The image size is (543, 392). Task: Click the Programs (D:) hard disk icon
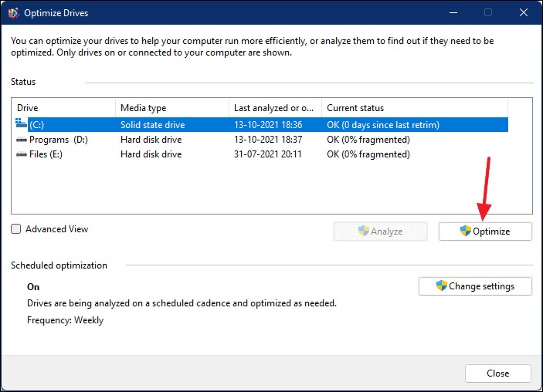tap(22, 140)
